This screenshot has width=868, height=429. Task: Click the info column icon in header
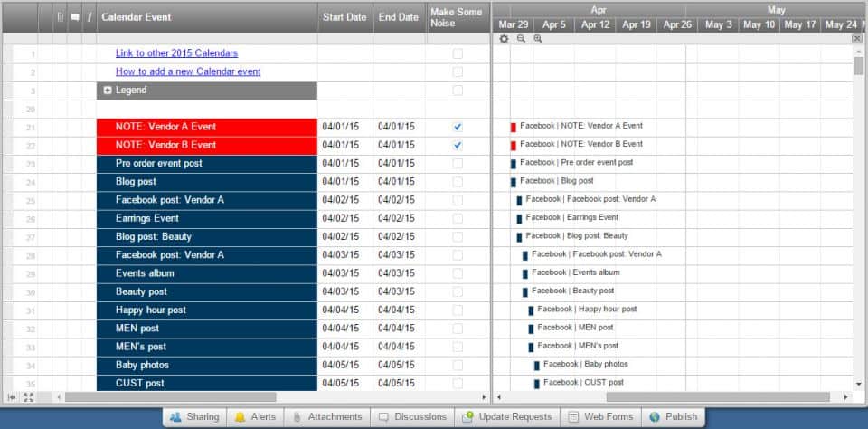[90, 17]
